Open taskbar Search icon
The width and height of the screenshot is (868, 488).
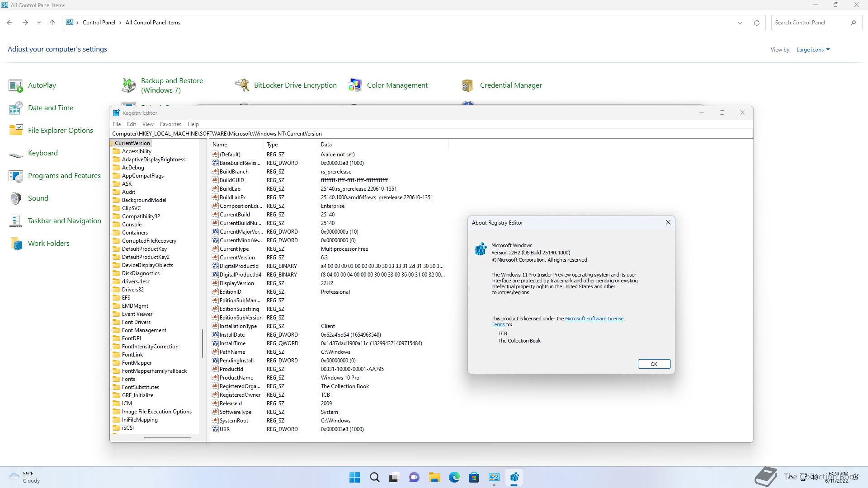(375, 477)
